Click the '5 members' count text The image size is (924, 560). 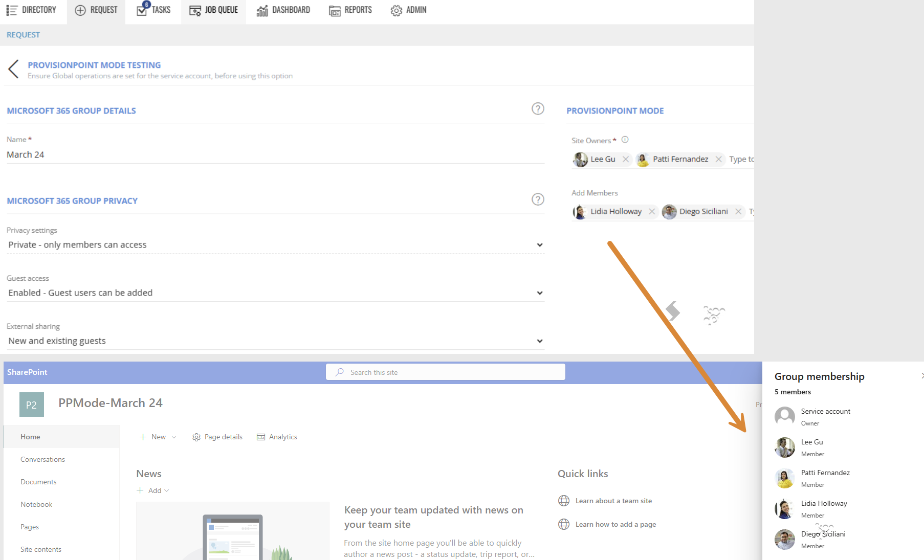coord(793,392)
